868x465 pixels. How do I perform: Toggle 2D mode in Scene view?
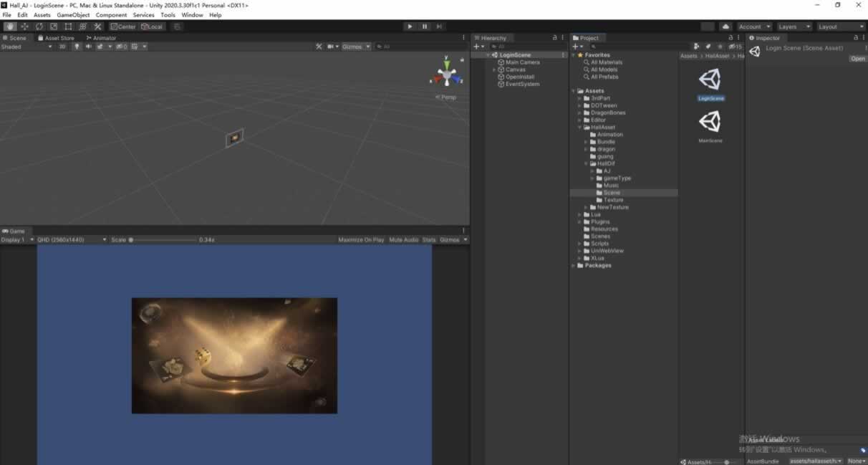point(62,47)
